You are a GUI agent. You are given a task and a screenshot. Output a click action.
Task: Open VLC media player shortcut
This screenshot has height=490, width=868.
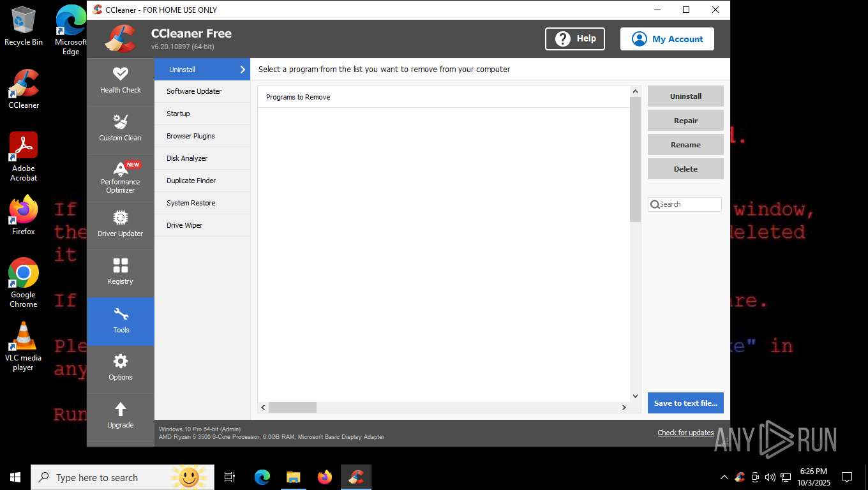coord(24,346)
